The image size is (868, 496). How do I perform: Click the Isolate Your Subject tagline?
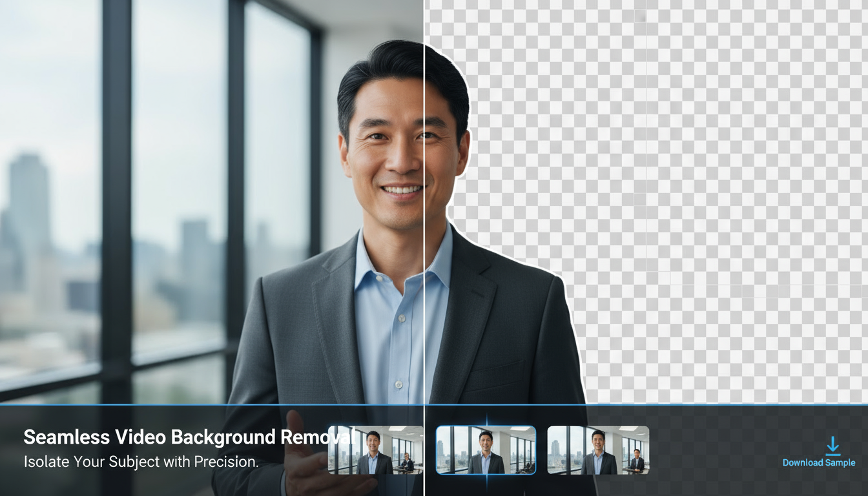click(141, 462)
